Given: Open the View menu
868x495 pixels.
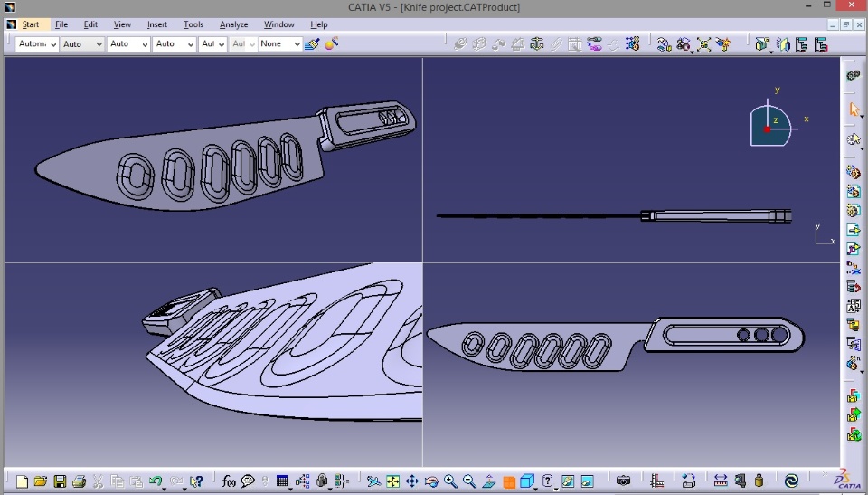Looking at the screenshot, I should [122, 24].
